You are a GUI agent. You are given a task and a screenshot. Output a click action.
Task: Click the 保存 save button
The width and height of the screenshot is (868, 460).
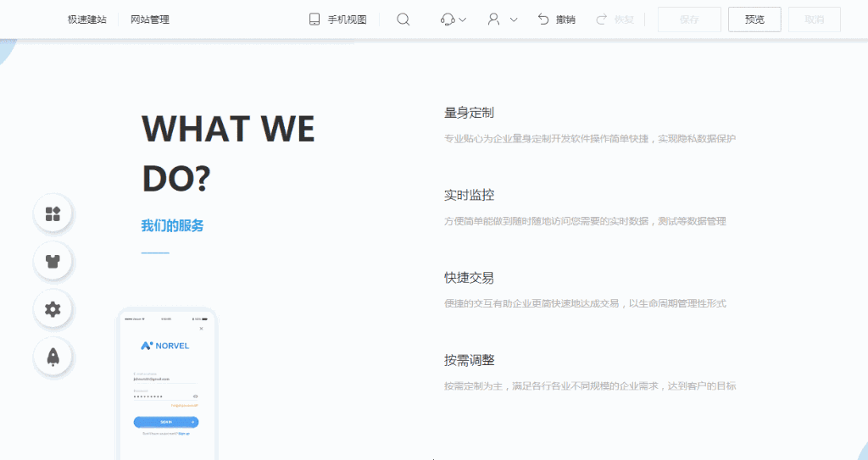point(689,19)
